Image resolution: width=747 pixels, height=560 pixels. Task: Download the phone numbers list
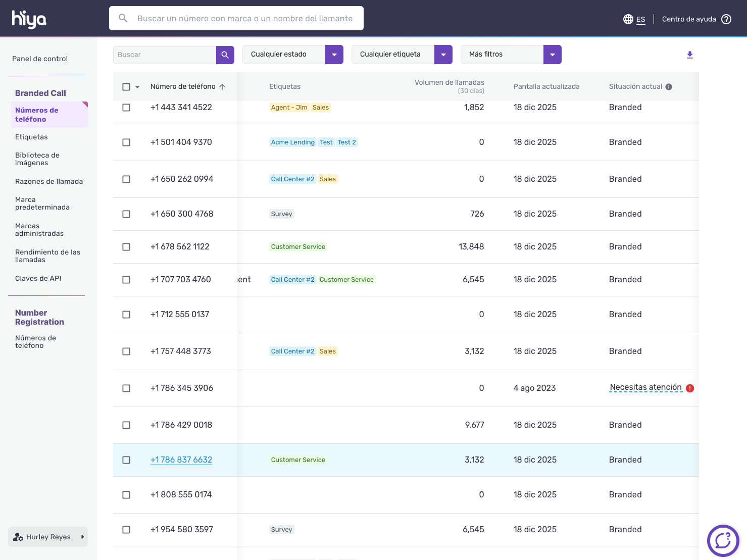point(690,55)
